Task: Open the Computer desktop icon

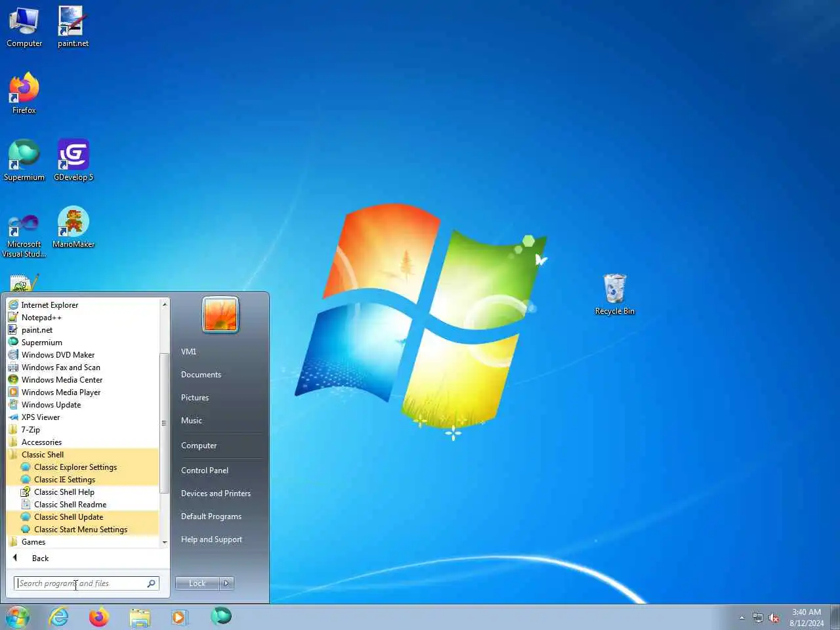Action: click(x=24, y=28)
